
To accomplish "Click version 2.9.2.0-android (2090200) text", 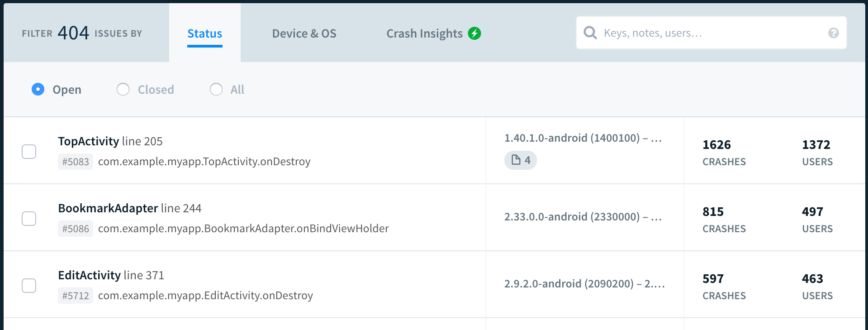I will click(584, 284).
